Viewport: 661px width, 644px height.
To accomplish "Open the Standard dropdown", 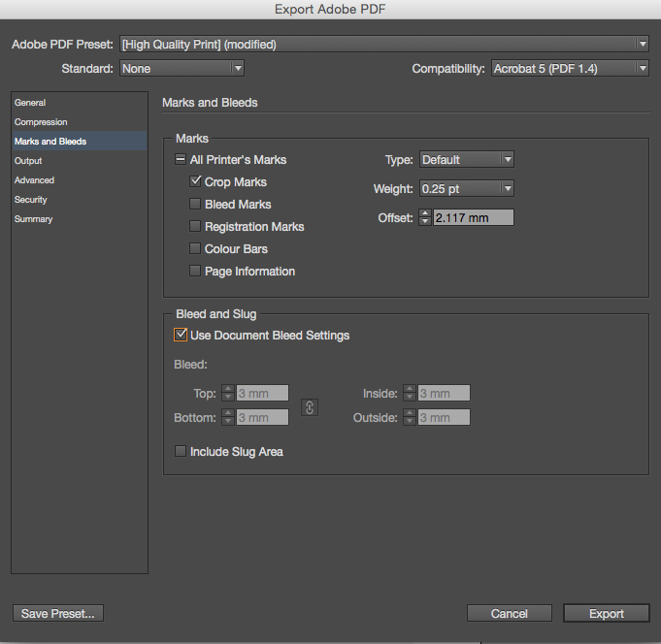I will tap(182, 68).
